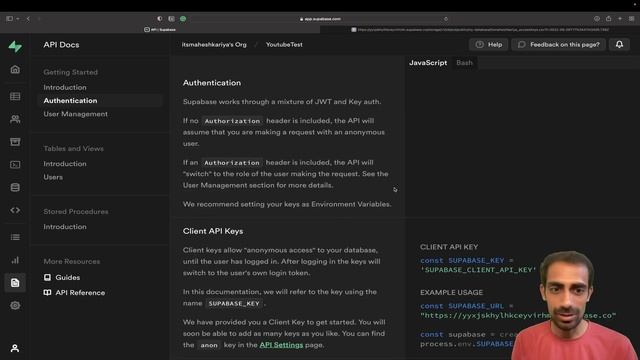Viewport: 640px width, 360px height.
Task: Click the green extension icon in toolbar
Action: click(183, 19)
